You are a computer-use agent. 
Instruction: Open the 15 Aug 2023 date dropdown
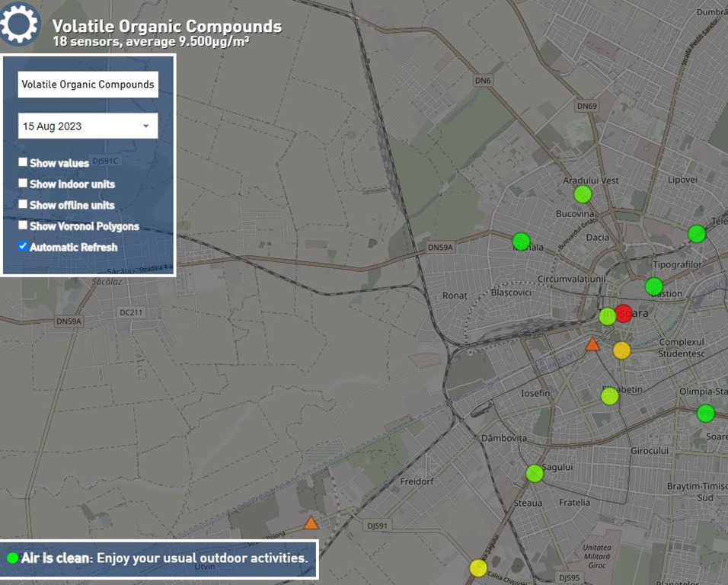(x=88, y=126)
